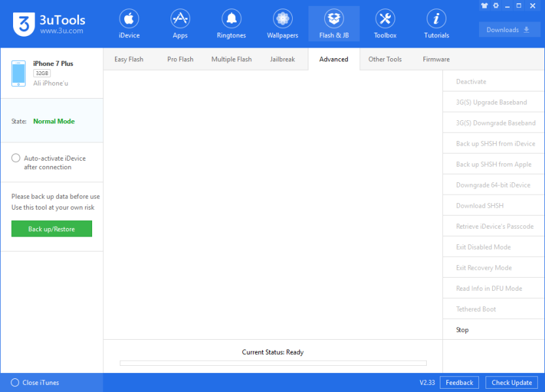Screen dimensions: 545x392
Task: Open the Toolbox section
Action: click(385, 24)
